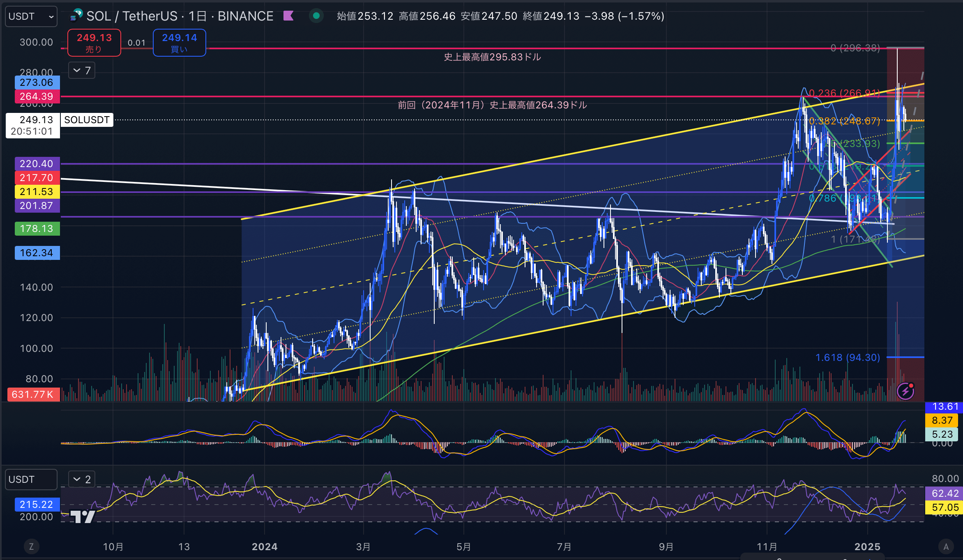This screenshot has width=963, height=560.
Task: Expand the 2 indicators legend in RSI pane
Action: pyautogui.click(x=82, y=479)
